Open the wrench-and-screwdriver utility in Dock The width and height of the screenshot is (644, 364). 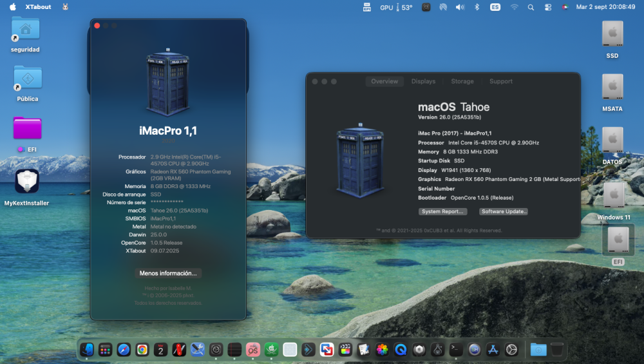198,350
